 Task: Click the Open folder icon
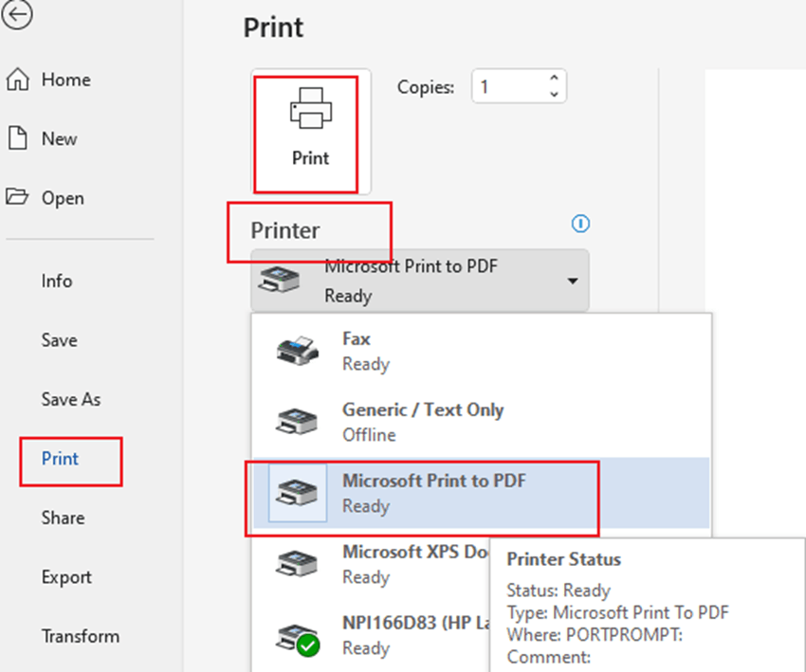coord(17,197)
